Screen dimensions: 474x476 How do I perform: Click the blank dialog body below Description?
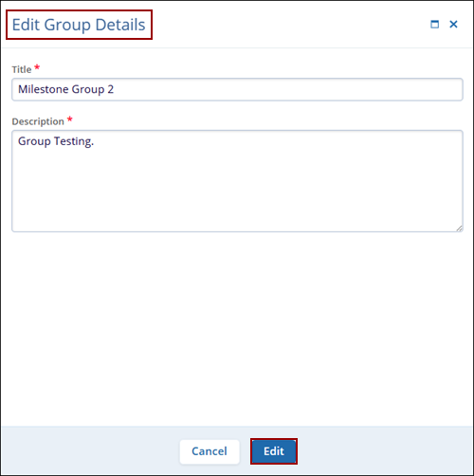[237, 329]
